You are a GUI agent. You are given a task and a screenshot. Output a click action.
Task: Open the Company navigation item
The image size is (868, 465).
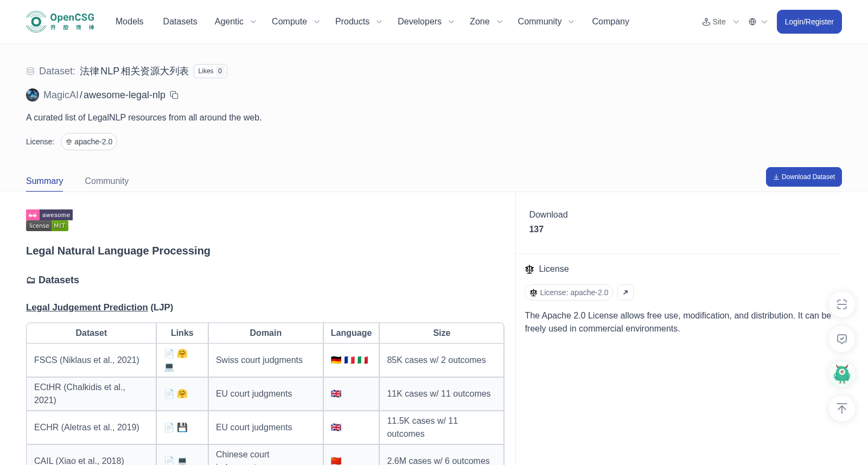tap(610, 22)
